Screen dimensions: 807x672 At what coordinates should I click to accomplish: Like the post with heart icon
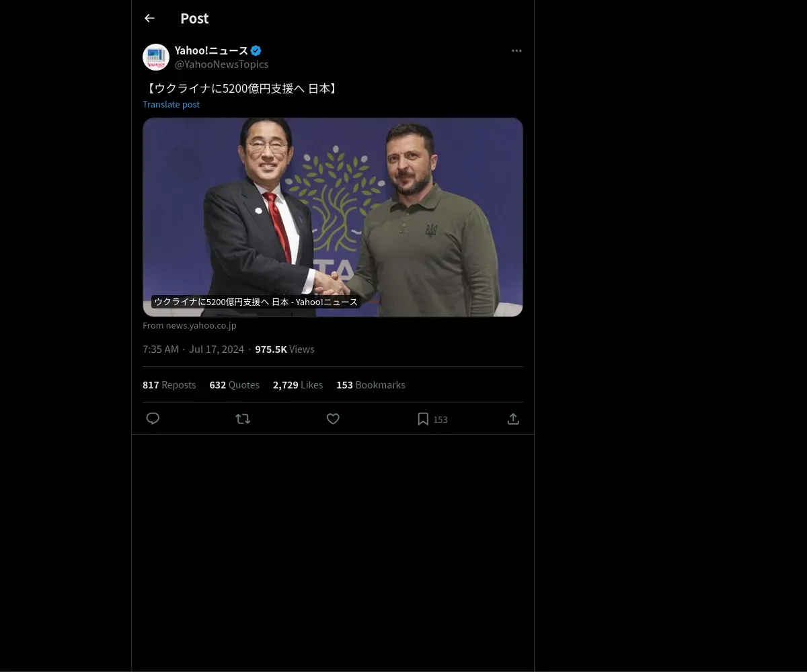point(333,419)
